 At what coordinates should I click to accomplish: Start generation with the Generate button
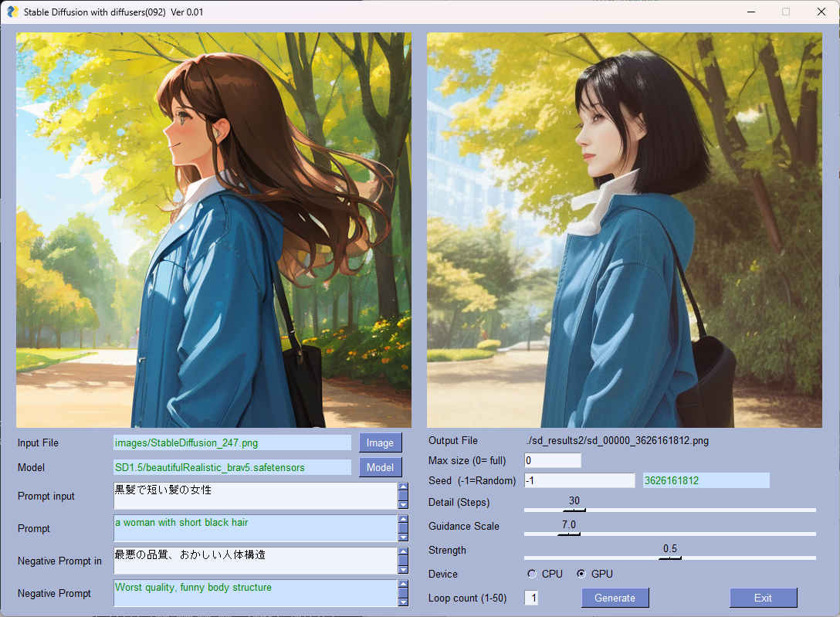[615, 598]
